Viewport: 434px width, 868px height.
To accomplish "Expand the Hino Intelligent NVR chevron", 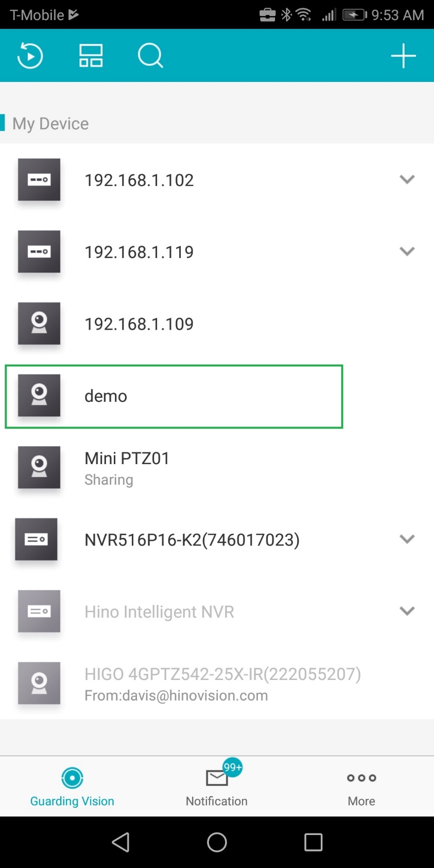I will click(407, 611).
